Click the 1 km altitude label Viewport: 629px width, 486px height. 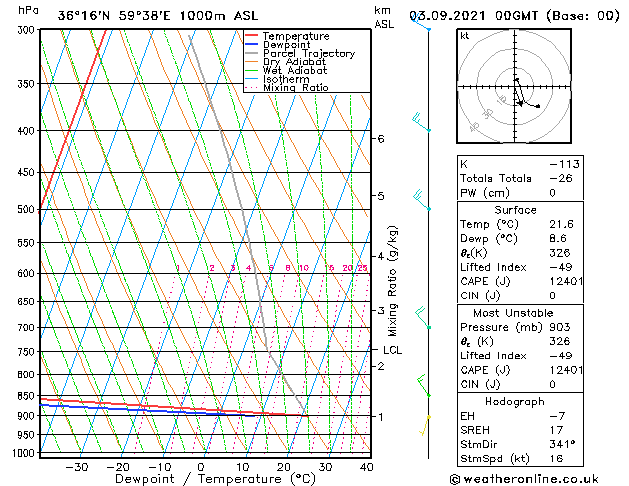(381, 417)
